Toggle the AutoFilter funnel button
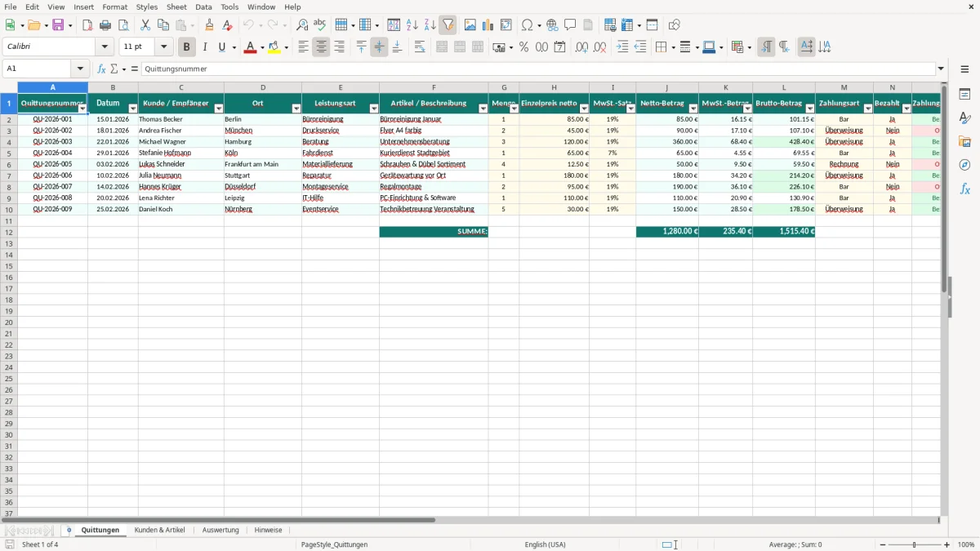This screenshot has width=980, height=551. [448, 25]
